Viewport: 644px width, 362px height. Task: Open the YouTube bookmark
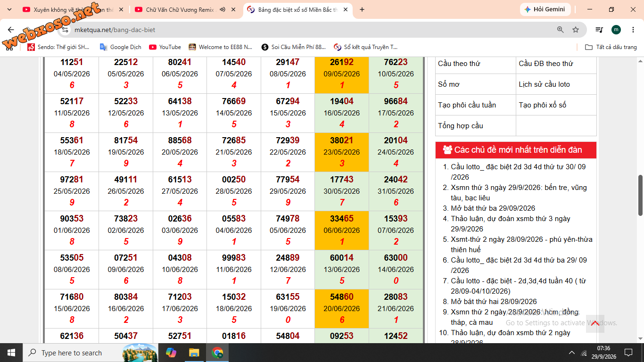pos(165,47)
